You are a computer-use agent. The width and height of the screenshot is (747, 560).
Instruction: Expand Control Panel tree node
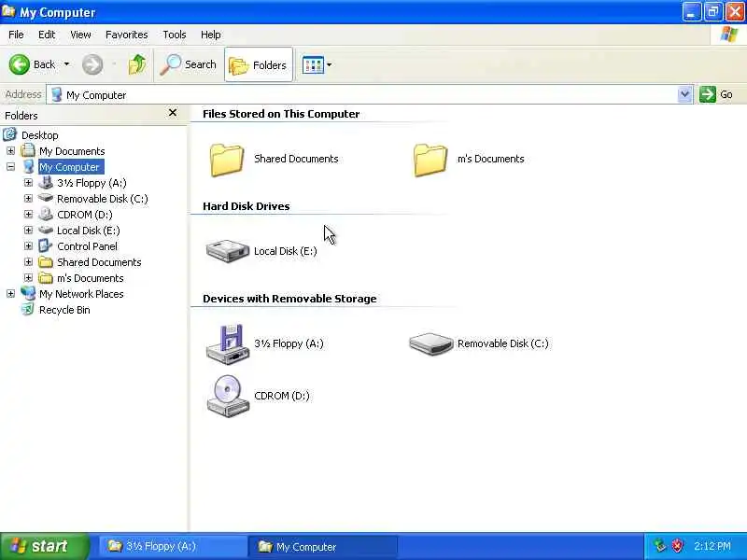pyautogui.click(x=28, y=246)
